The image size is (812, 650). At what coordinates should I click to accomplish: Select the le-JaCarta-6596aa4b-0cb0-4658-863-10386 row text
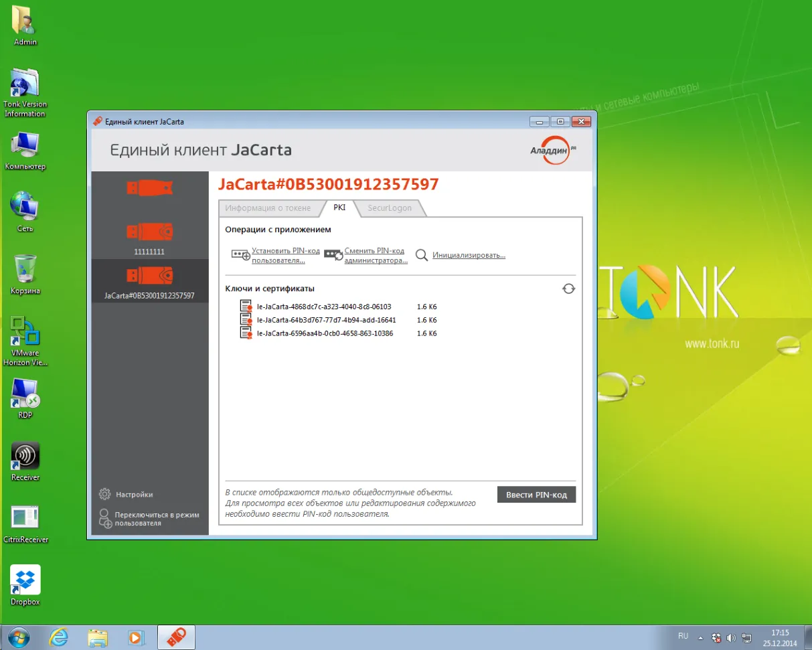pos(325,333)
